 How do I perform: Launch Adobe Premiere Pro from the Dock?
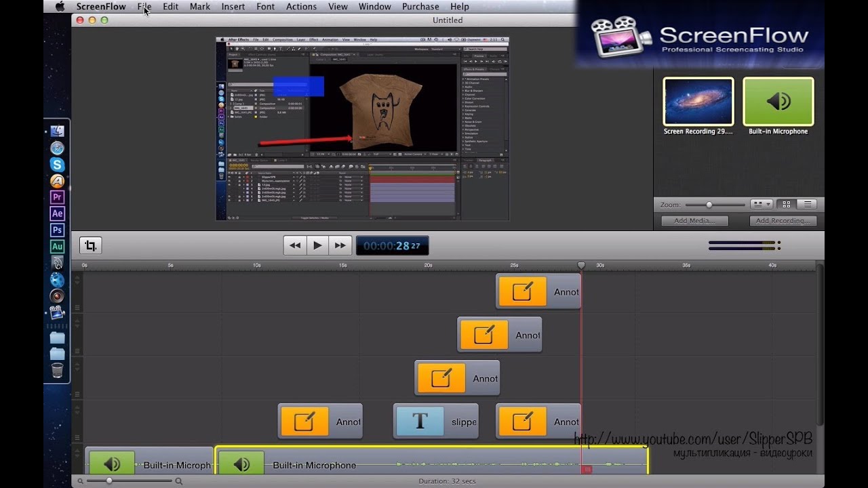point(57,197)
